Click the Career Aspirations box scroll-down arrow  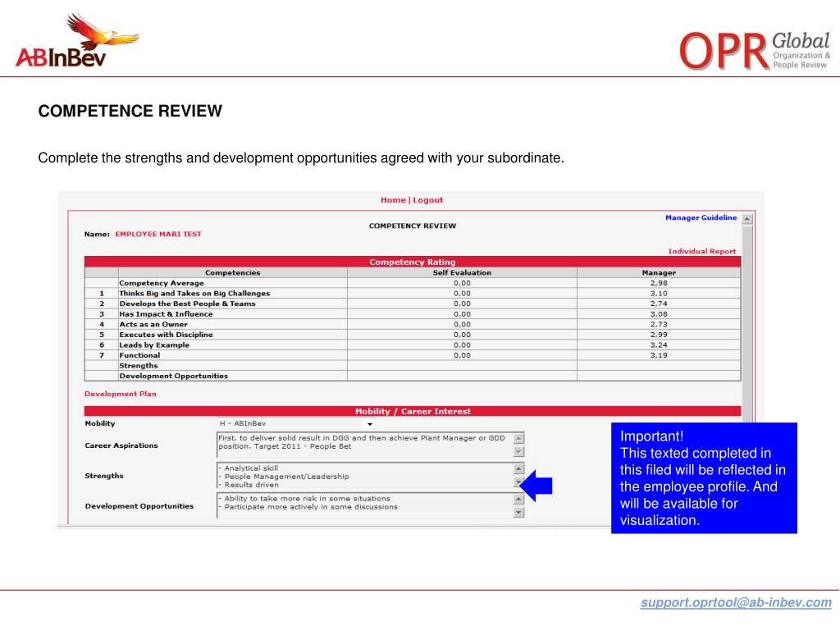518,452
